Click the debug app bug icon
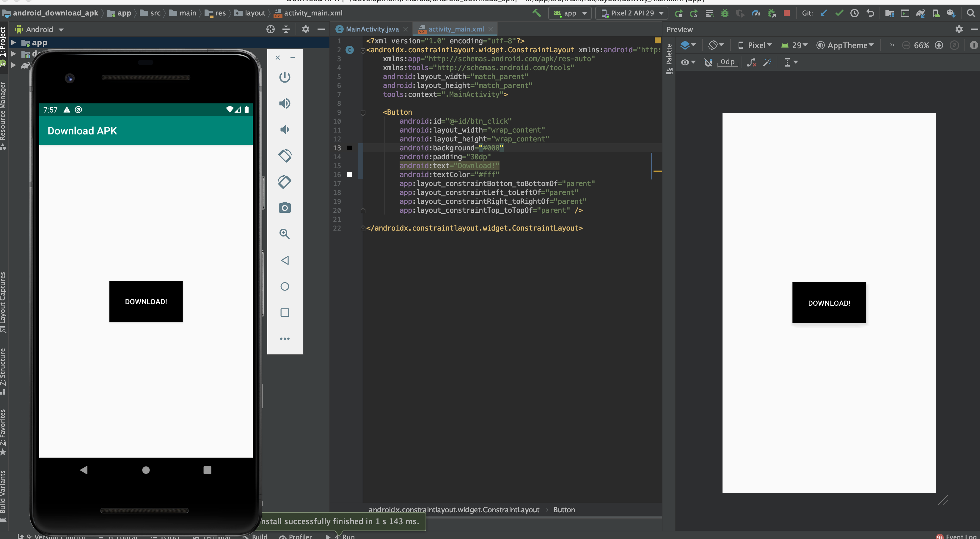 click(725, 13)
